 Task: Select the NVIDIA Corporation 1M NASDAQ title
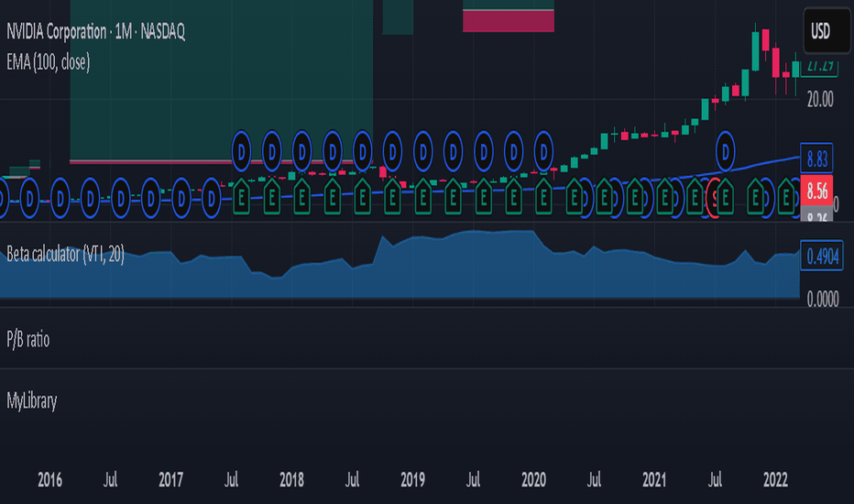[x=96, y=31]
